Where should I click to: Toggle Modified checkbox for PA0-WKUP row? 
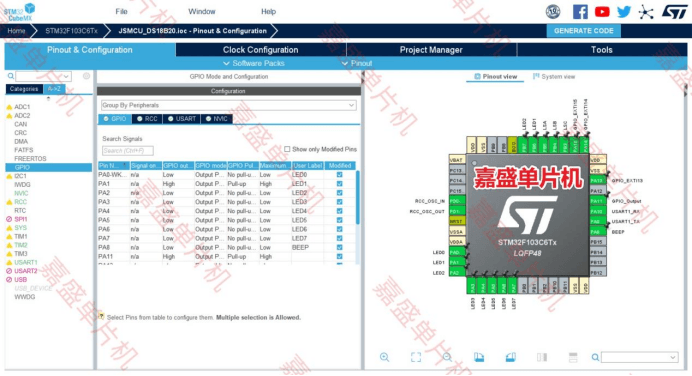coord(339,175)
